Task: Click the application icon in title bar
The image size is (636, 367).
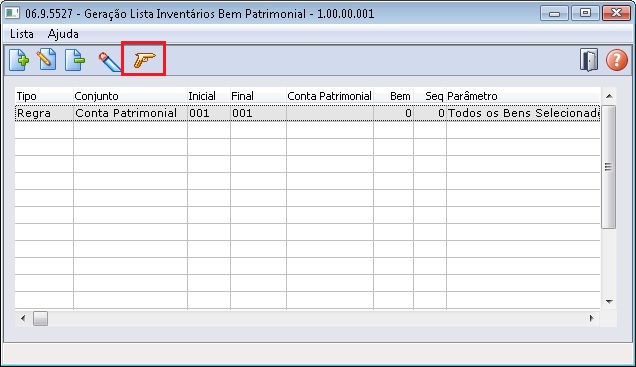Action: [12, 13]
